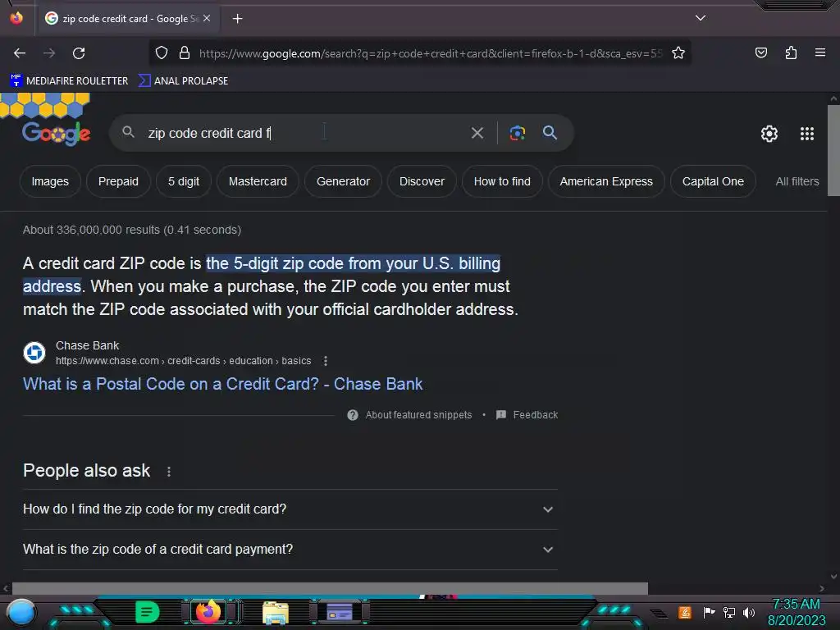Reload the current page
The width and height of the screenshot is (840, 630).
(x=79, y=53)
